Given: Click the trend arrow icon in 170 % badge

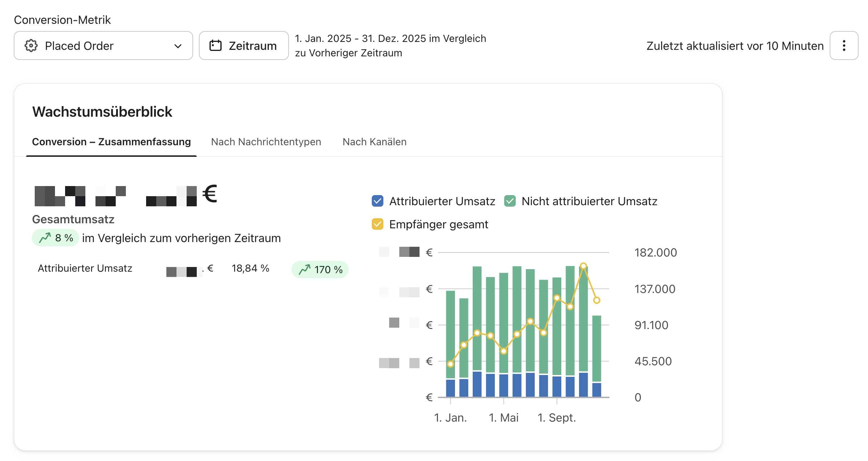Looking at the screenshot, I should click(x=305, y=270).
